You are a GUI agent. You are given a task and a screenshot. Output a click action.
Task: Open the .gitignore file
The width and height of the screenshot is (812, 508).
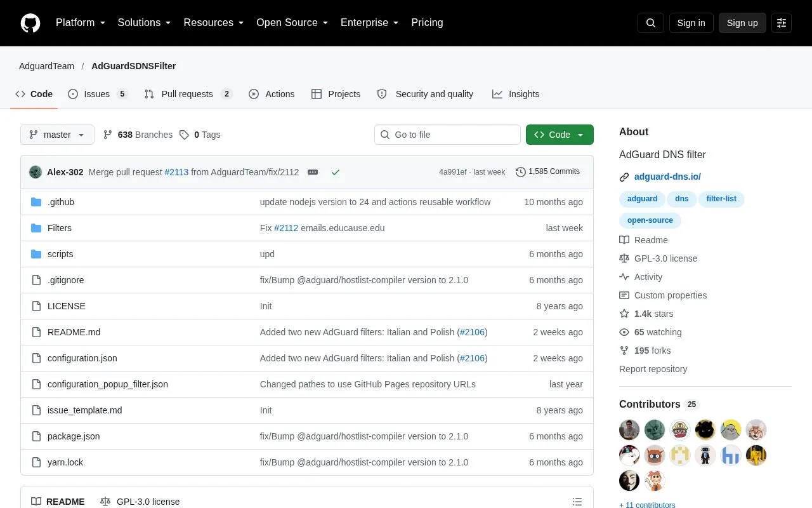(x=66, y=280)
